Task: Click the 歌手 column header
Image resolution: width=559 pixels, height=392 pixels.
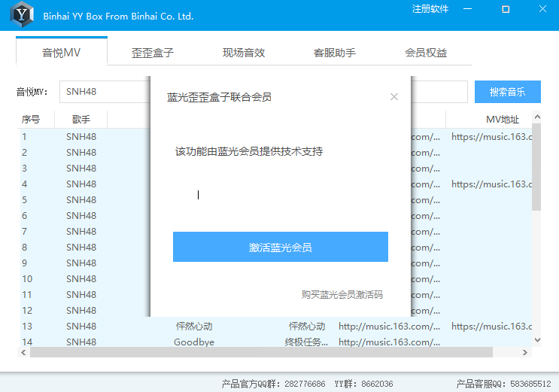Action: tap(81, 119)
